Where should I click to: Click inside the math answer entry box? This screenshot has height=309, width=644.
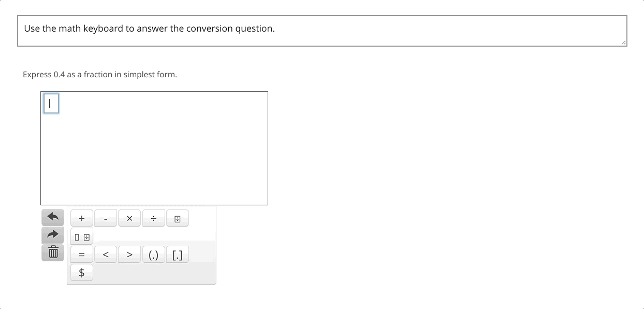[154, 148]
